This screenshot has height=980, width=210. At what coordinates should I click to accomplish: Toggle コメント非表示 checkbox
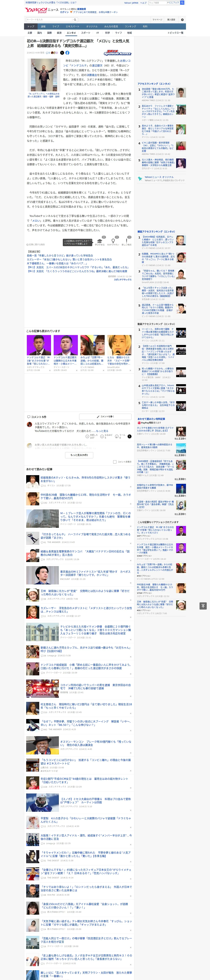click(x=115, y=462)
